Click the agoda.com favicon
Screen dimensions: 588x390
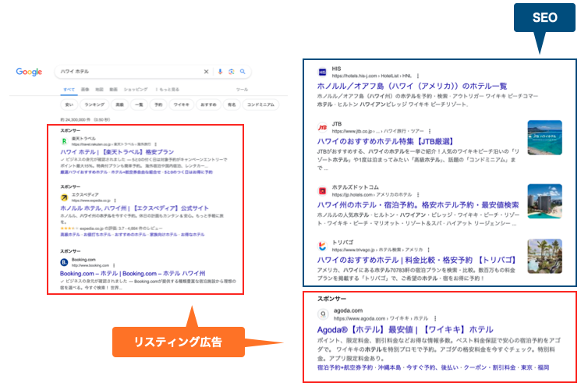coord(322,314)
